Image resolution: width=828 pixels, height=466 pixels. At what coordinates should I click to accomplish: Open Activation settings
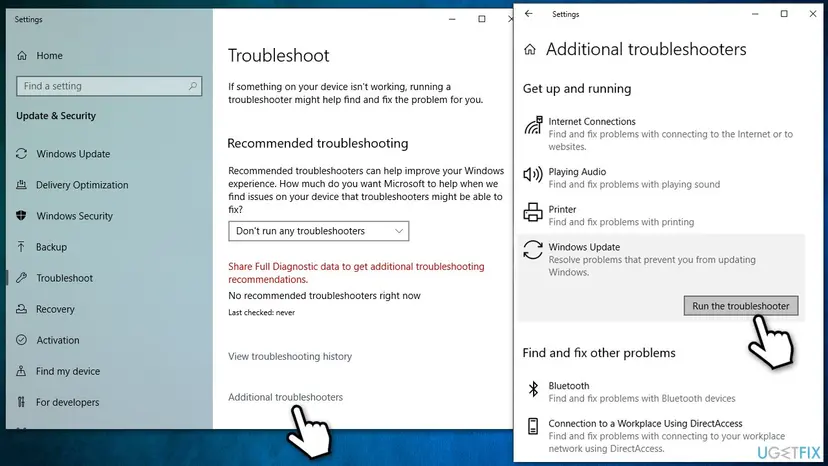[x=58, y=340]
